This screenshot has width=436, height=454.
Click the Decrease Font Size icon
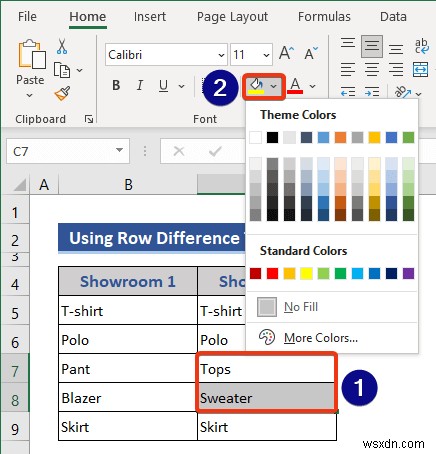(x=311, y=53)
